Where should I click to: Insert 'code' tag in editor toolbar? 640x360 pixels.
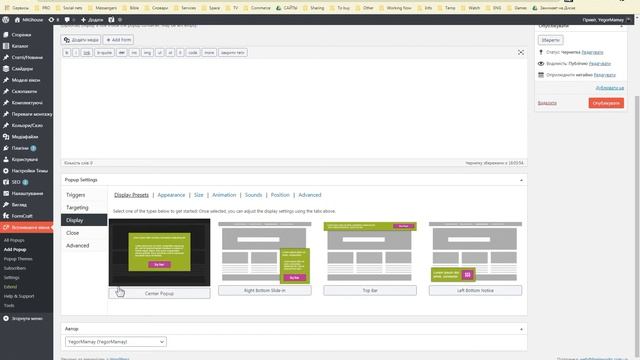[x=193, y=53]
